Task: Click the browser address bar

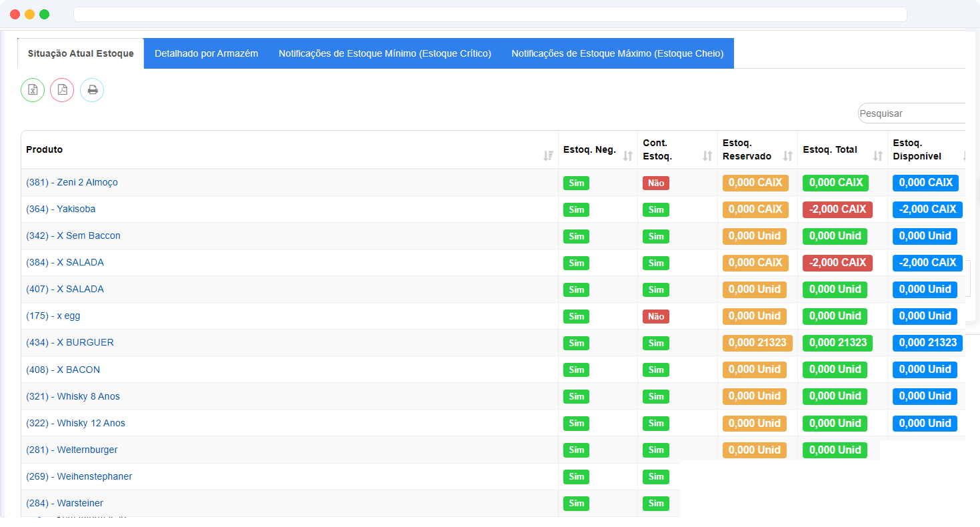Action: click(x=490, y=14)
